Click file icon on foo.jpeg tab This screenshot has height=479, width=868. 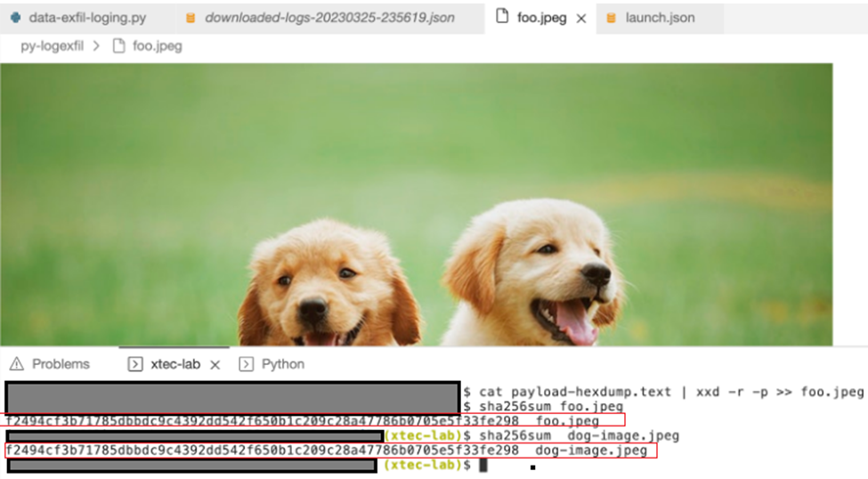[x=502, y=16]
